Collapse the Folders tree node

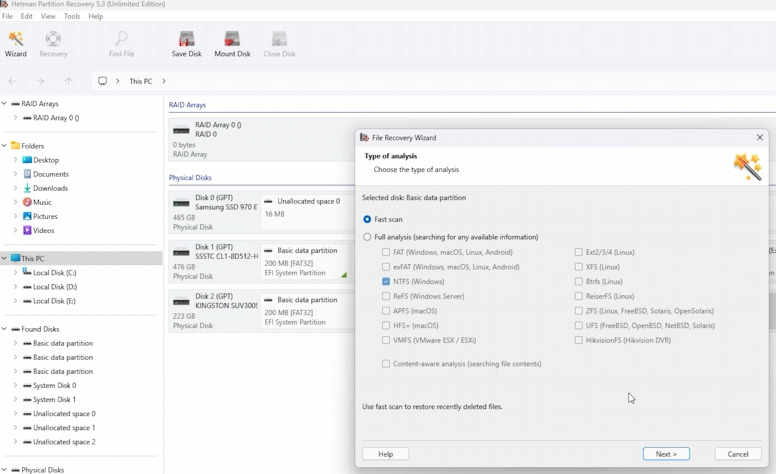[x=4, y=145]
